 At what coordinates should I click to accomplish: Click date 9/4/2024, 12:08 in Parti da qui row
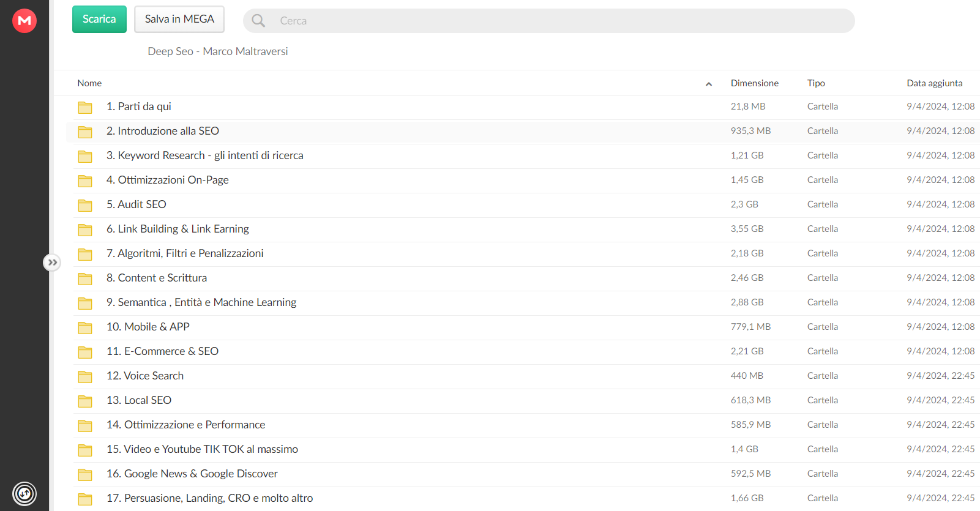tap(941, 106)
